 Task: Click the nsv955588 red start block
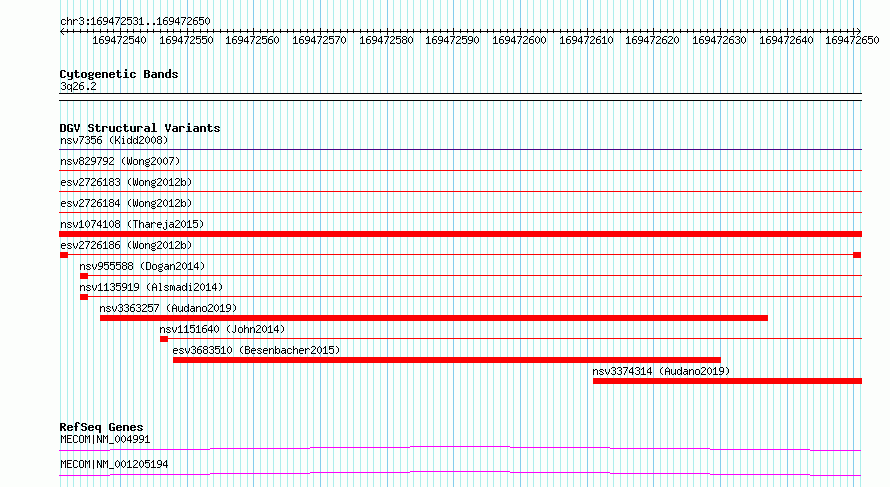(x=84, y=276)
